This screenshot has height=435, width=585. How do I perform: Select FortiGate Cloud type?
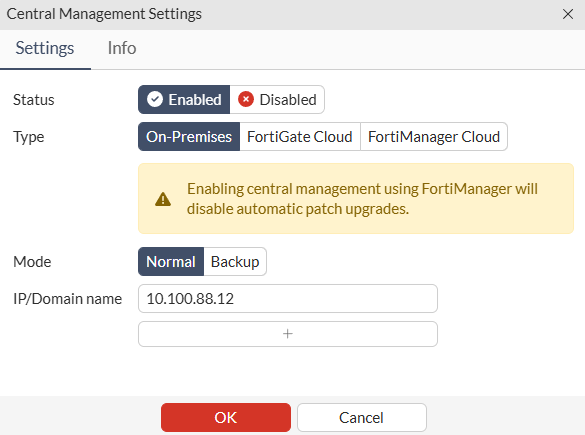click(300, 137)
